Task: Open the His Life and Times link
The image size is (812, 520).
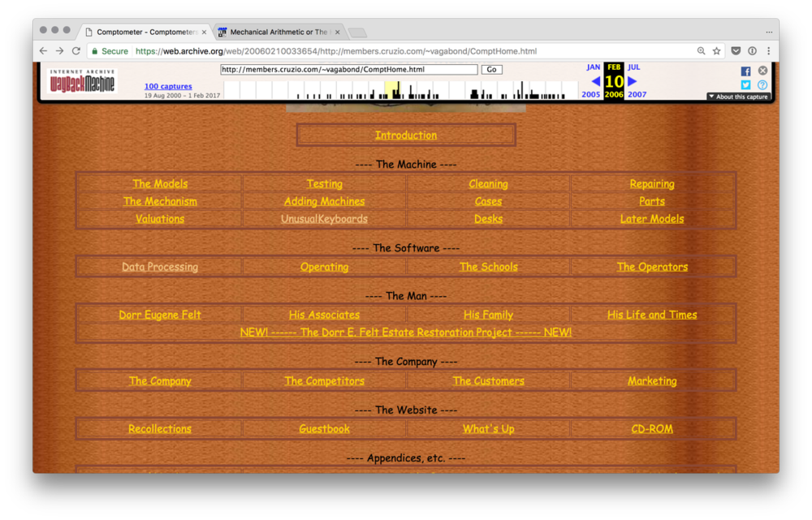Action: (x=652, y=315)
